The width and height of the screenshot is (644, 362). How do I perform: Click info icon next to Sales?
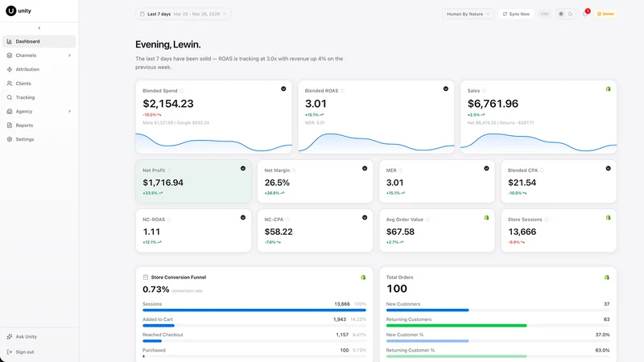[x=484, y=91]
